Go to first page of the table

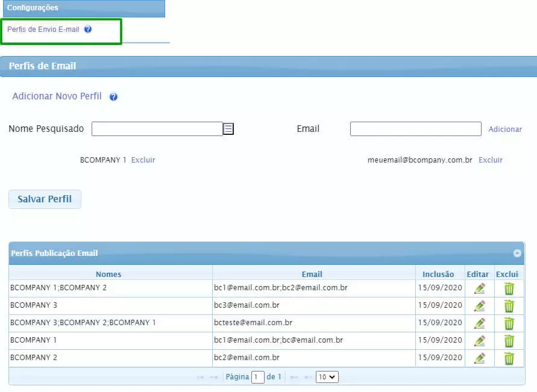(200, 377)
